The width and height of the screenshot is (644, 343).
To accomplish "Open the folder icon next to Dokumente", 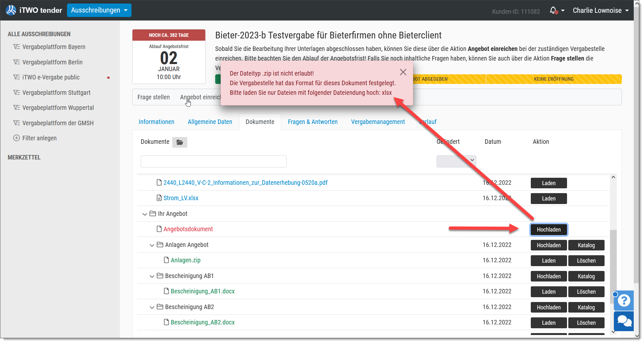I will pyautogui.click(x=180, y=142).
